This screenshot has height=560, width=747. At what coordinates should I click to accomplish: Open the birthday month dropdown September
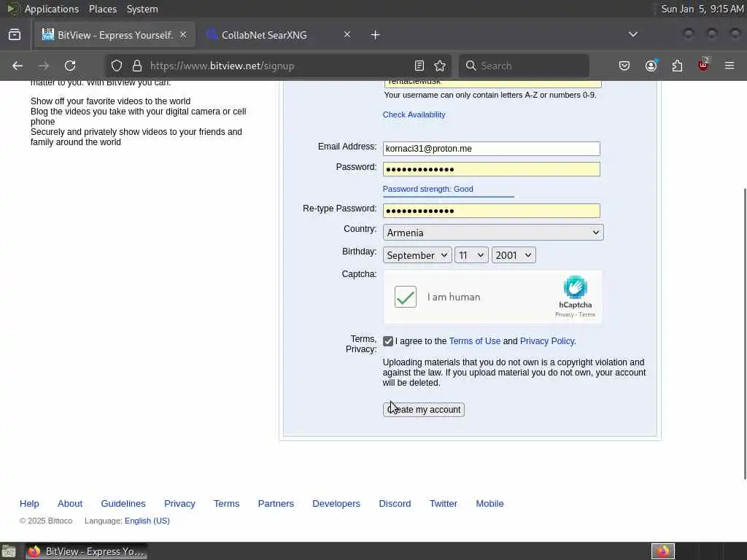[417, 255]
